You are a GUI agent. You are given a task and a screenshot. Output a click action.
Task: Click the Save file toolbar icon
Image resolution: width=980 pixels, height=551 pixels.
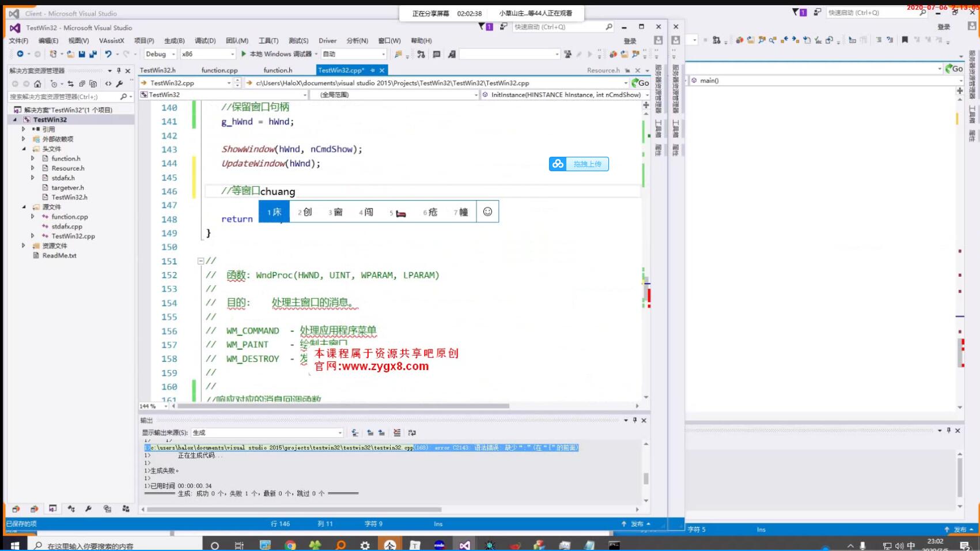pos(82,54)
